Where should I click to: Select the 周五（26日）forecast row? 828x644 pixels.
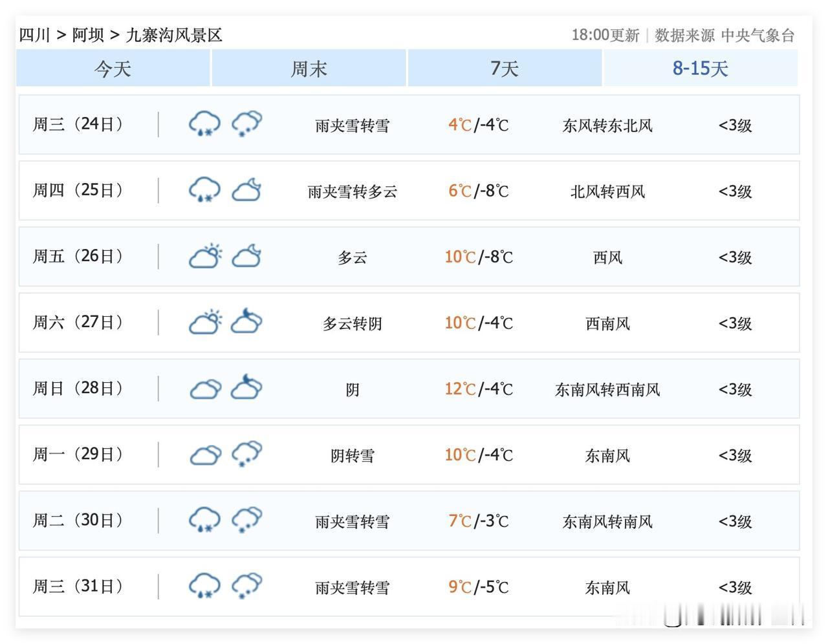(409, 257)
